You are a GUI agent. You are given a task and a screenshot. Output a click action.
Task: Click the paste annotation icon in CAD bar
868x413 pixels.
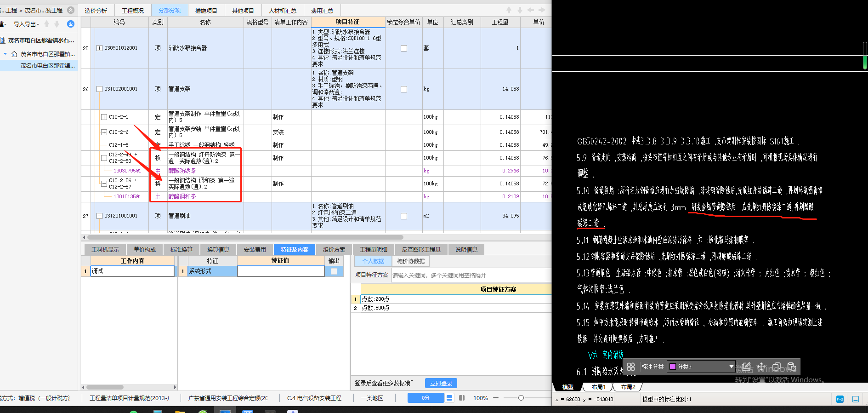coord(791,367)
